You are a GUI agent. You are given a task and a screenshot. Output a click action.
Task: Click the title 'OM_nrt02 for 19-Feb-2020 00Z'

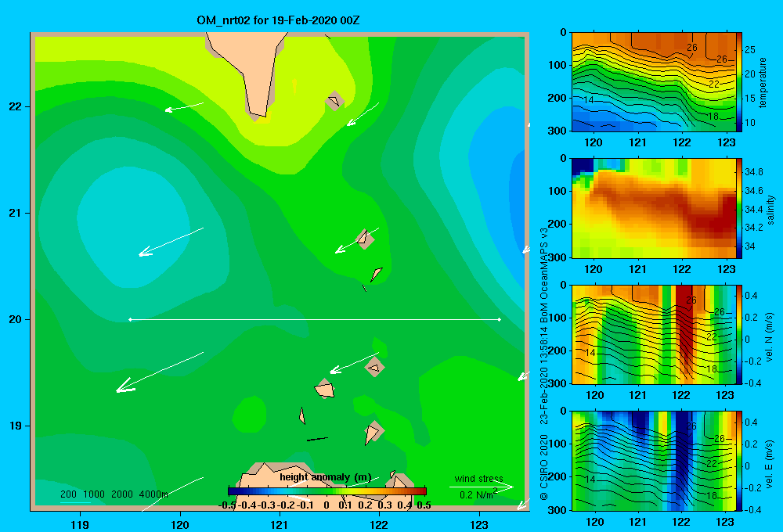coord(278,20)
